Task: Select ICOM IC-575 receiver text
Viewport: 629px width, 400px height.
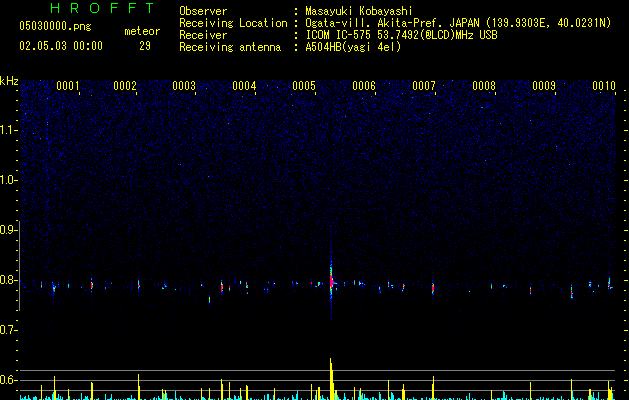Action: pos(401,35)
